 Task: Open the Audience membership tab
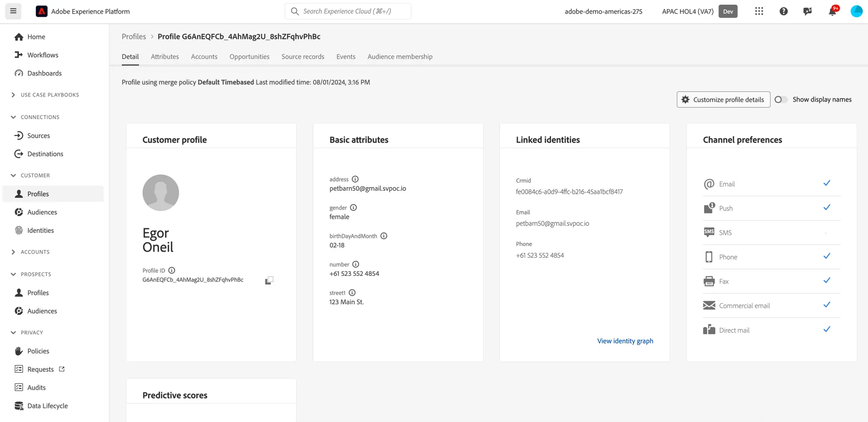click(400, 57)
